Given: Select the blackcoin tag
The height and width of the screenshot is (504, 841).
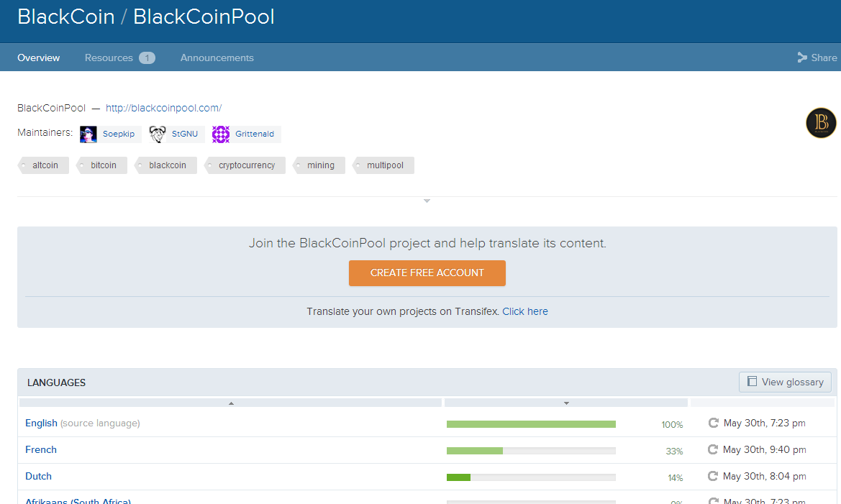Looking at the screenshot, I should [x=165, y=165].
